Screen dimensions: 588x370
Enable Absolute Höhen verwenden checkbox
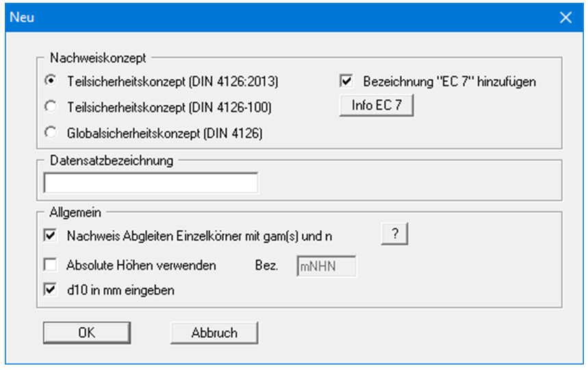click(50, 264)
